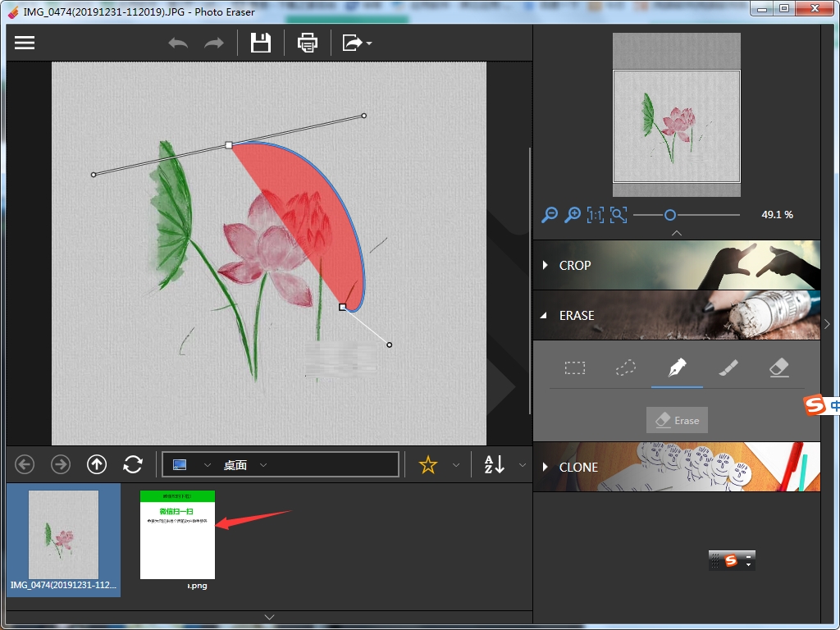Select the lasso selection tool
Viewport: 840px width, 630px height.
(x=626, y=368)
